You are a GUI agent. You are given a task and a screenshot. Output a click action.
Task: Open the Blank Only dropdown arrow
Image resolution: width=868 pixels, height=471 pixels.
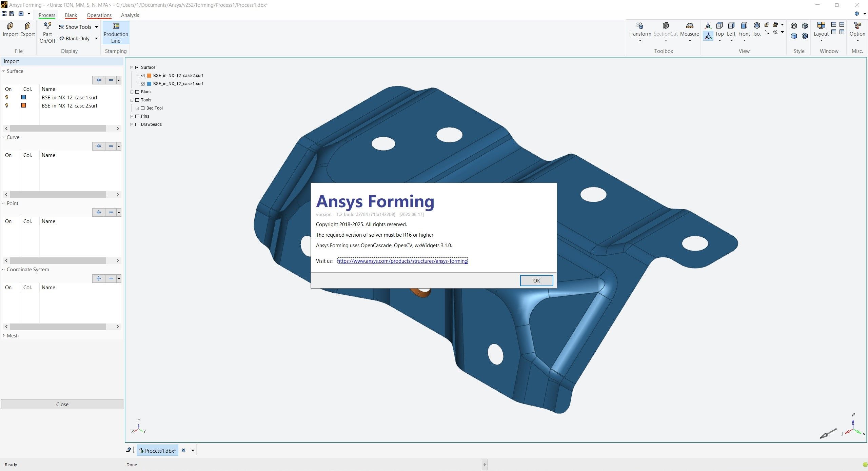[x=96, y=38]
